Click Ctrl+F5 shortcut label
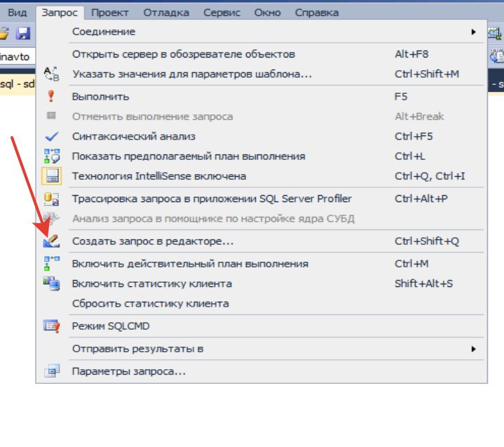The width and height of the screenshot is (504, 447). [414, 136]
